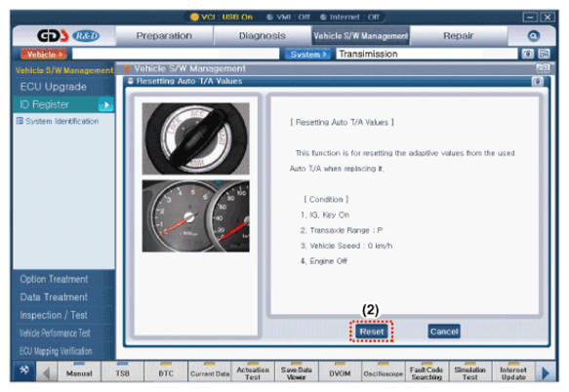569x392 pixels.
Task: Open the Manual toolbar item
Action: [79, 372]
